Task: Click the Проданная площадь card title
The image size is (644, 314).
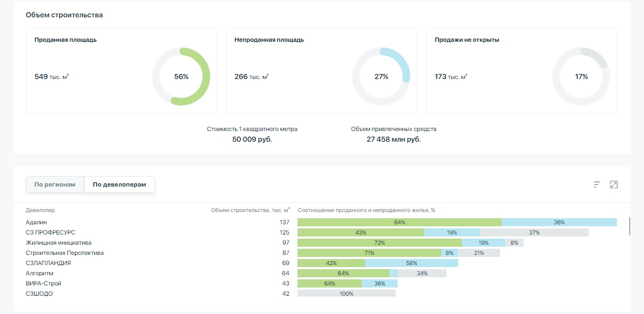Action: coord(66,40)
